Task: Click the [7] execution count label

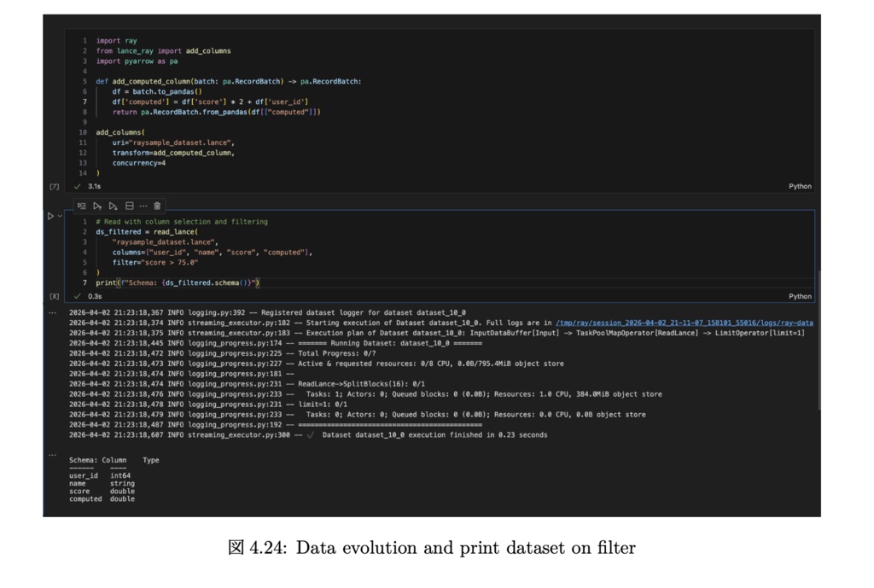Action: (x=55, y=186)
